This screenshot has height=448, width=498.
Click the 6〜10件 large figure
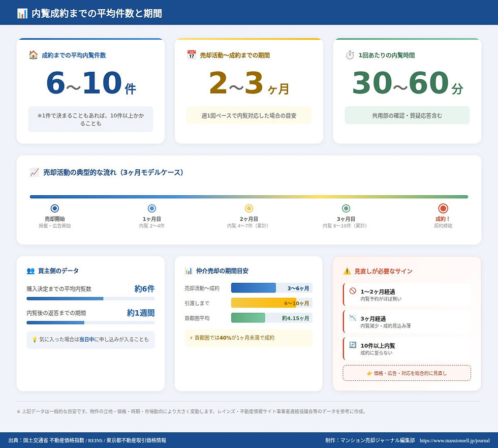click(91, 83)
